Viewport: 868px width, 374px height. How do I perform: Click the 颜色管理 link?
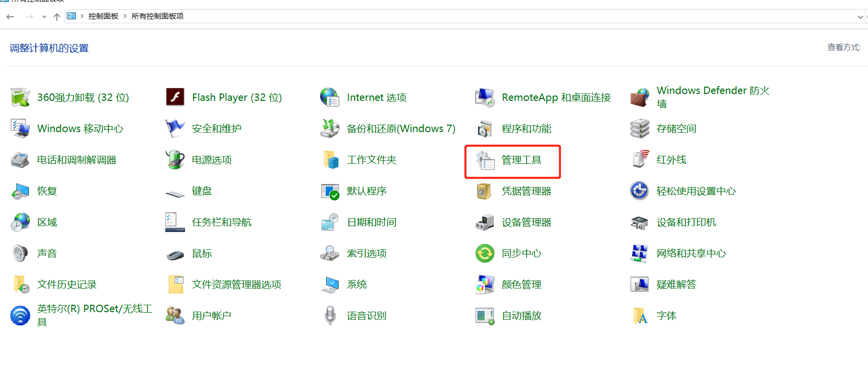[x=522, y=284]
